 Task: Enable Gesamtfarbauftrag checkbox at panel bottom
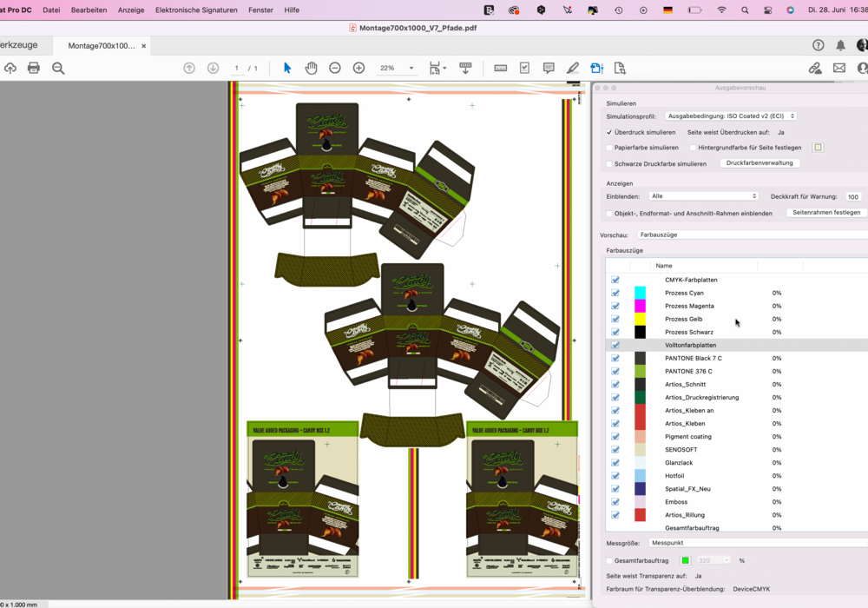click(x=609, y=561)
